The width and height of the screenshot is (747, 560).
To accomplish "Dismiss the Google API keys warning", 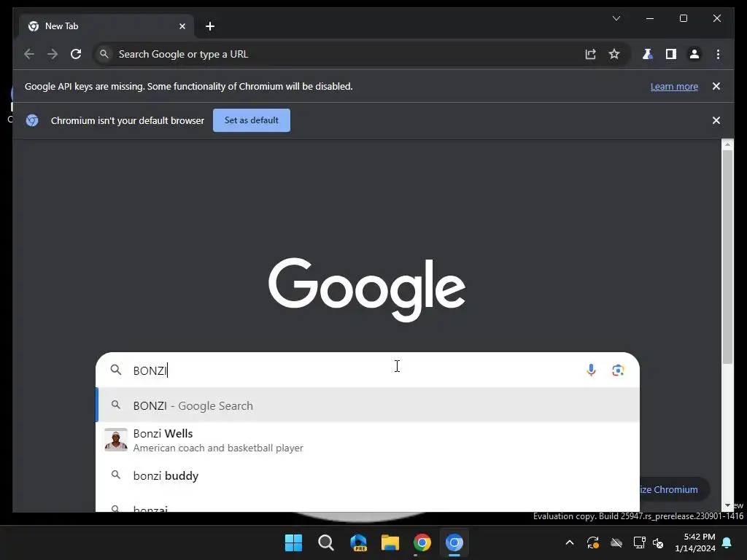I will tap(716, 86).
